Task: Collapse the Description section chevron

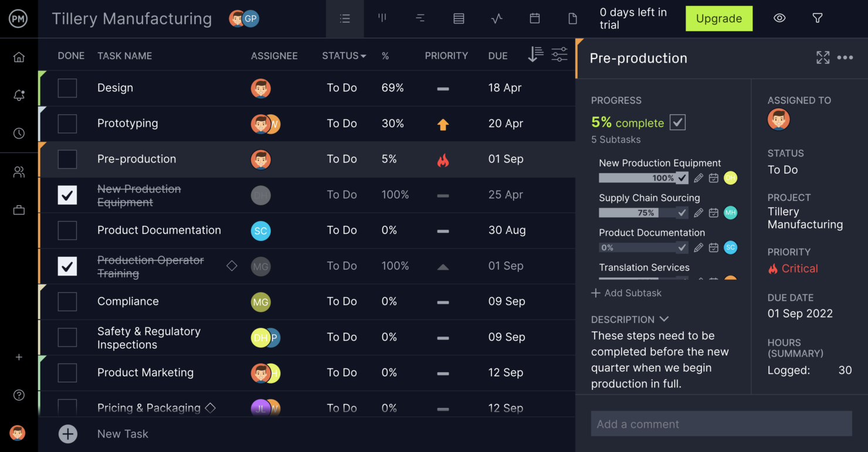Action: pos(664,320)
